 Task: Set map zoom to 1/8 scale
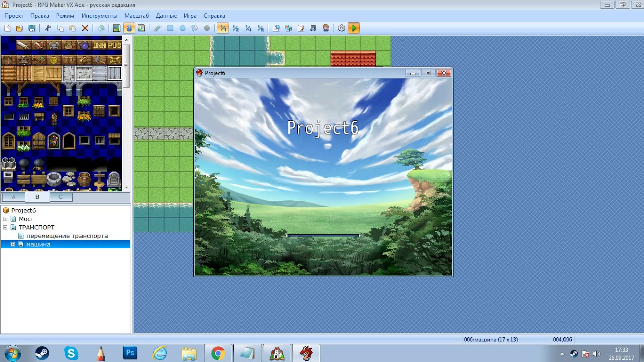[x=260, y=28]
